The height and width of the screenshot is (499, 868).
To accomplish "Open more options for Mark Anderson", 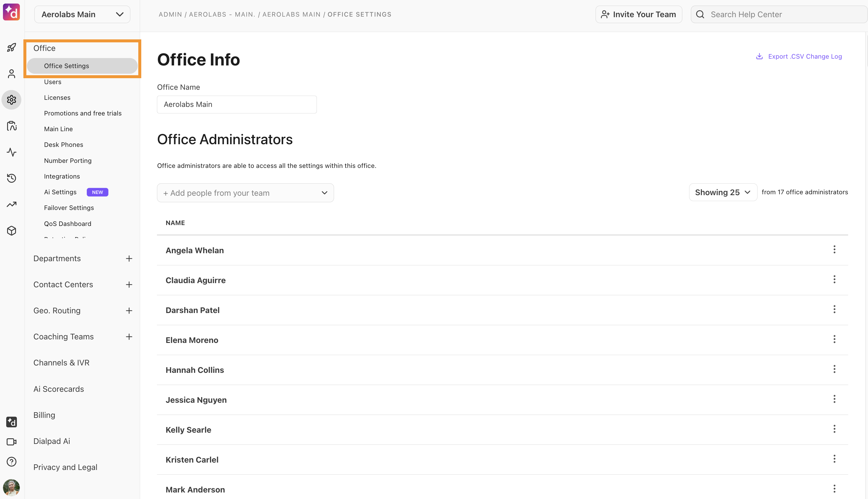I will point(835,489).
